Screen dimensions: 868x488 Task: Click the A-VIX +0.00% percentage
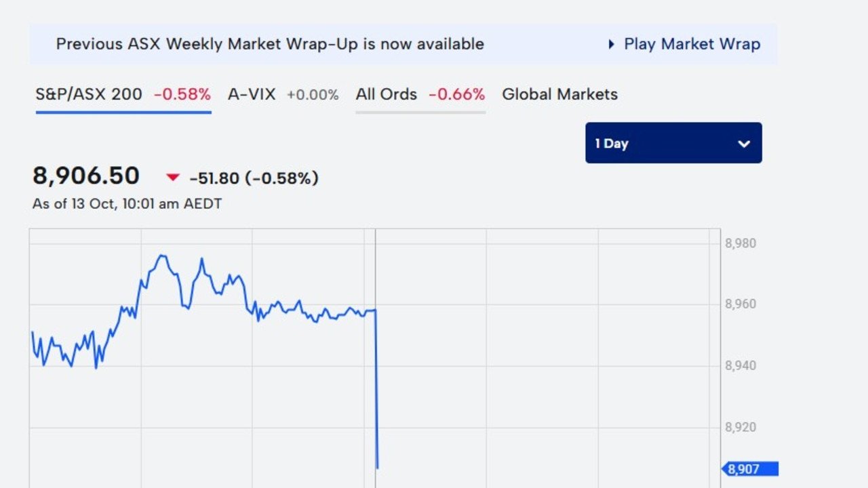[312, 95]
